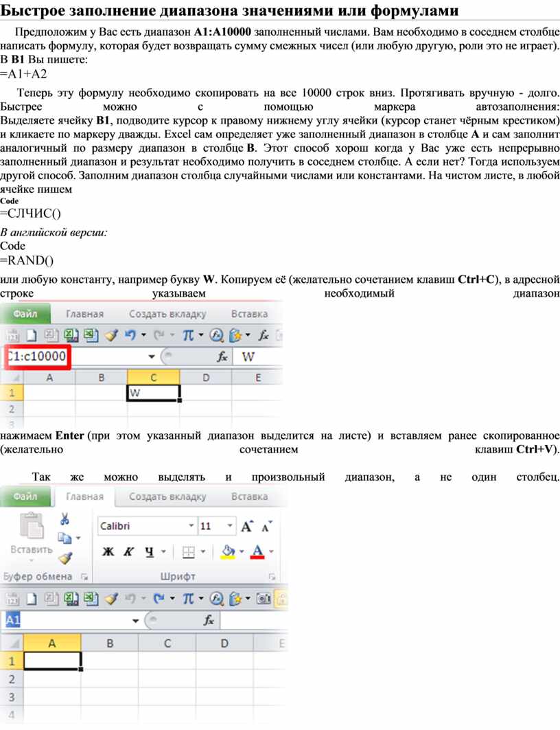Click the yellow fill color bucket
The image size is (560, 730).
(228, 551)
